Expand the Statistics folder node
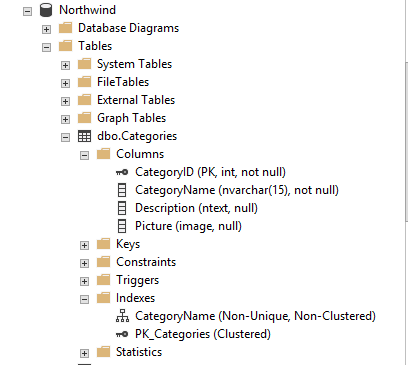Image resolution: width=408 pixels, height=365 pixels. [84, 353]
